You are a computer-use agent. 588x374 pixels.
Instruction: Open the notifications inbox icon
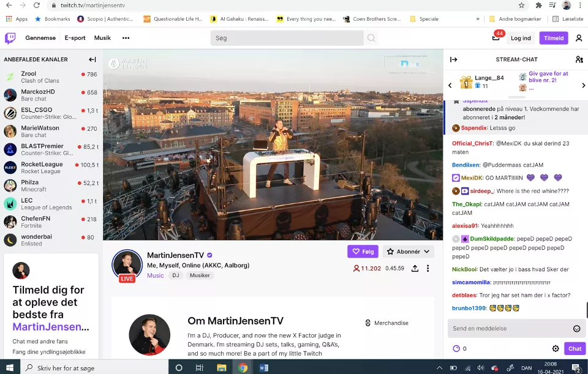496,38
